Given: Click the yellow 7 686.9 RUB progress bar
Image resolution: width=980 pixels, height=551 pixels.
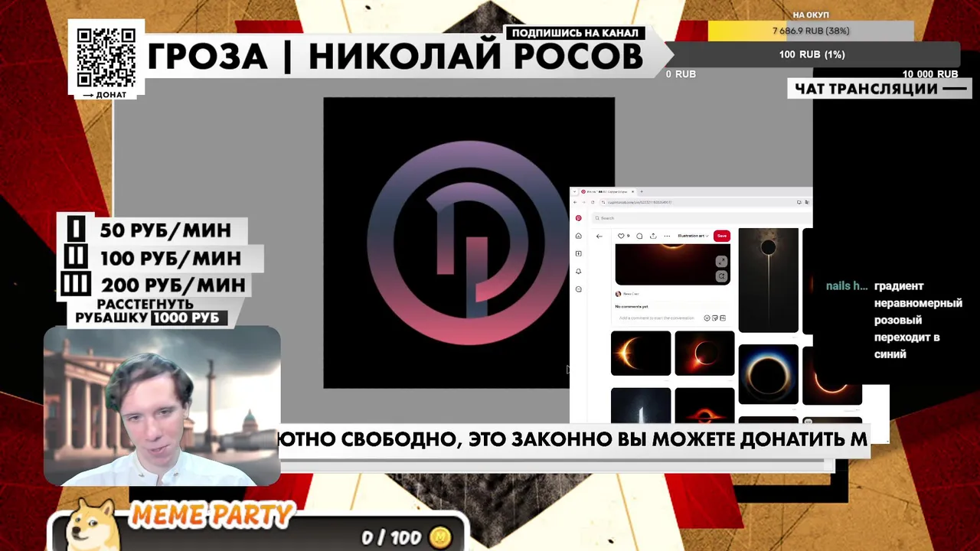Looking at the screenshot, I should coord(811,31).
